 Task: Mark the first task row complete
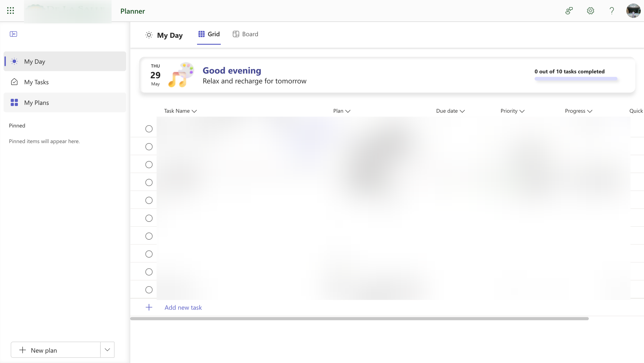coord(149,129)
